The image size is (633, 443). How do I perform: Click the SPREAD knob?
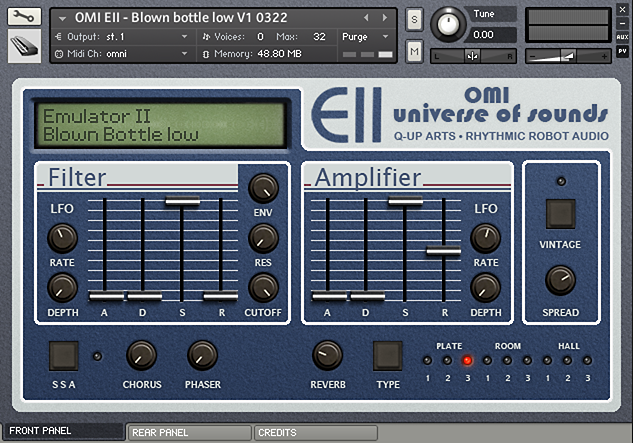point(560,282)
